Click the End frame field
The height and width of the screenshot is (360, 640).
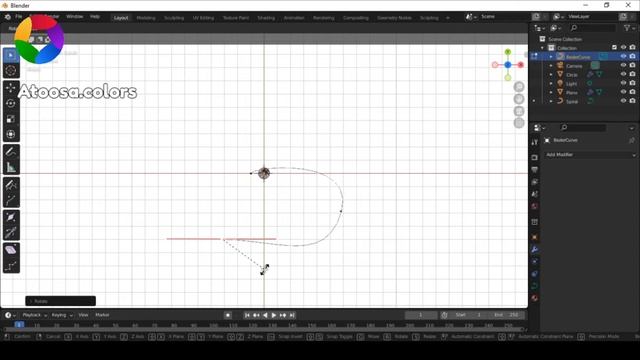point(506,315)
